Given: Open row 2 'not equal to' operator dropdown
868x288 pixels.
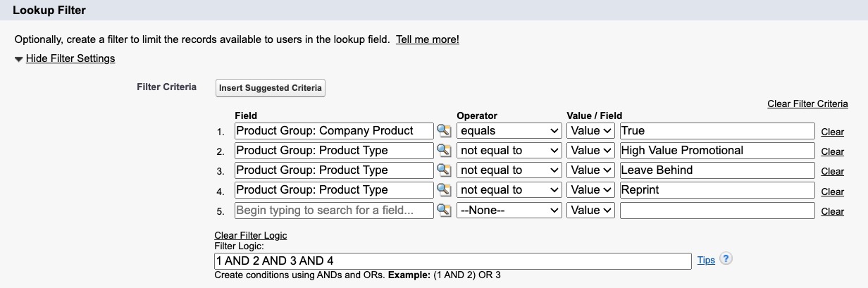Looking at the screenshot, I should pos(509,150).
